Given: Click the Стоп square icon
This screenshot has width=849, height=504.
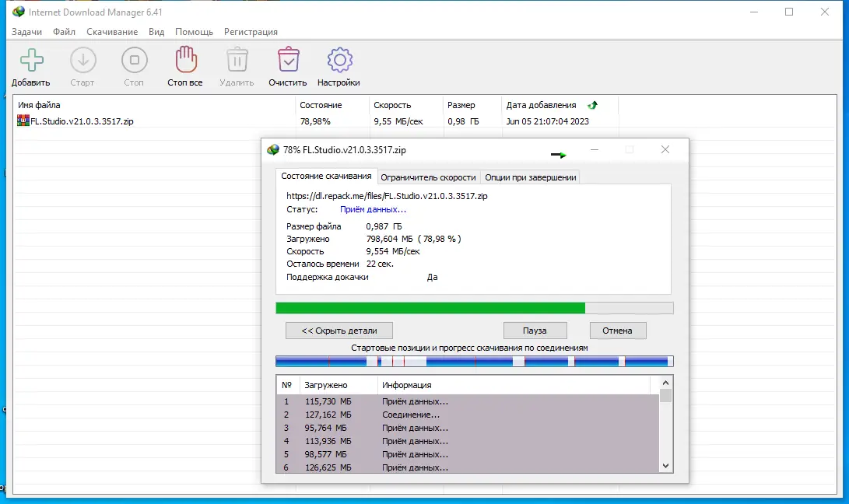Looking at the screenshot, I should pos(135,60).
